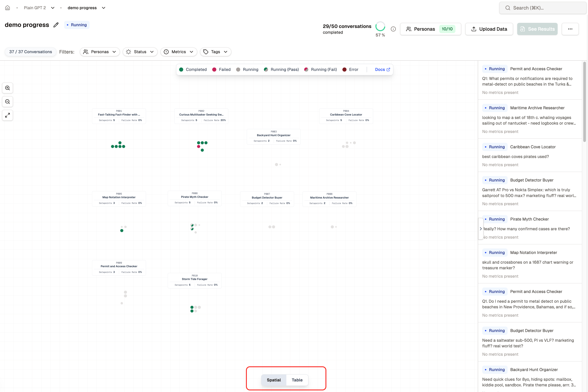Click the fullscreen expand arrows icon

point(8,115)
